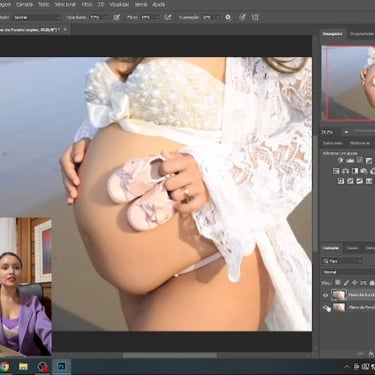The width and height of the screenshot is (375, 375).
Task: Select the Plano de Fundo layer thumbnail
Action: click(x=339, y=307)
